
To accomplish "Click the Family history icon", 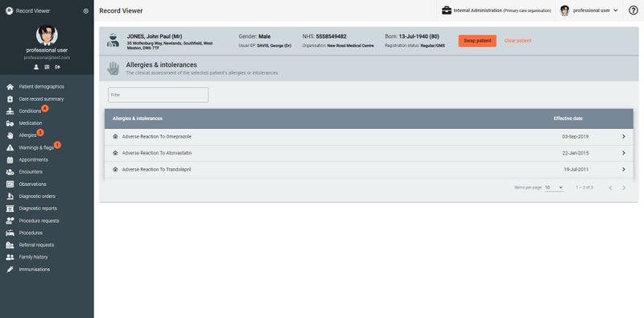I will [10, 257].
